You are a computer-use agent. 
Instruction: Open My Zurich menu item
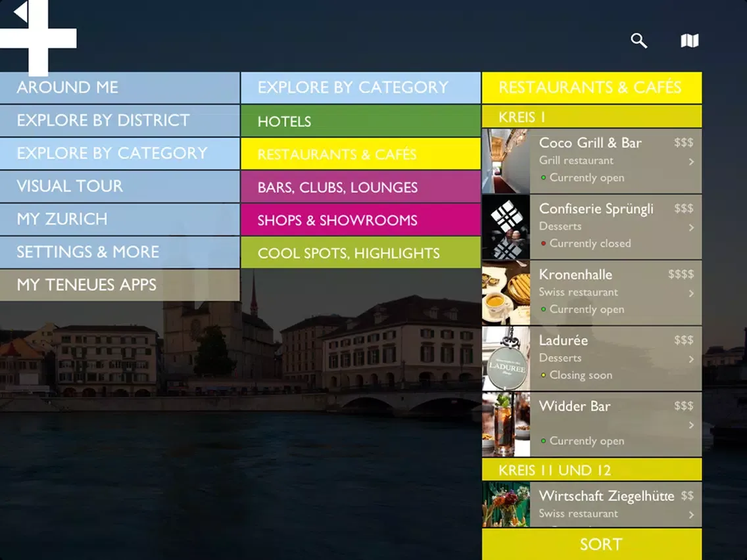[120, 219]
